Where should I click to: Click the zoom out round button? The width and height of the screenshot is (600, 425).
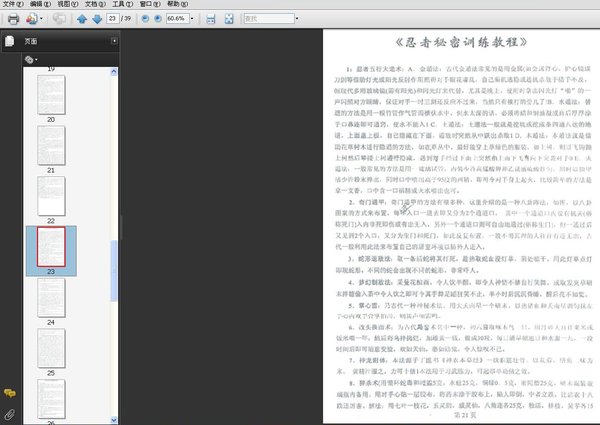pyautogui.click(x=145, y=18)
